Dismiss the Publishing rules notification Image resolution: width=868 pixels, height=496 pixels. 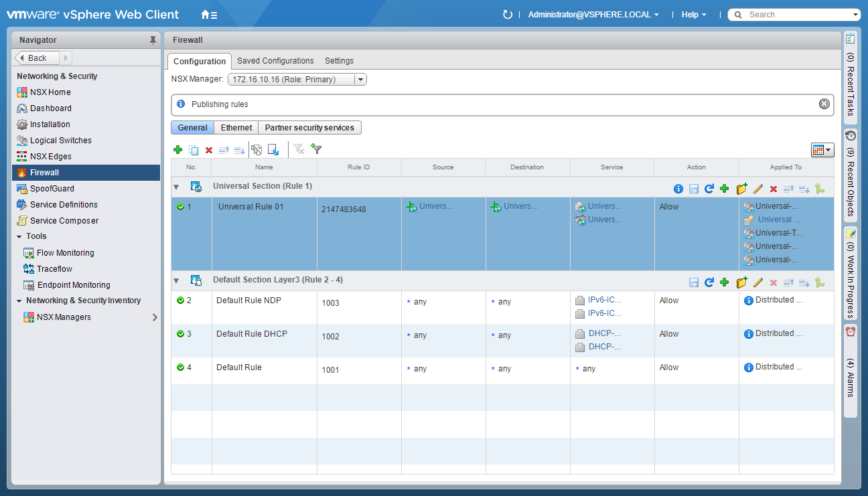coord(824,104)
